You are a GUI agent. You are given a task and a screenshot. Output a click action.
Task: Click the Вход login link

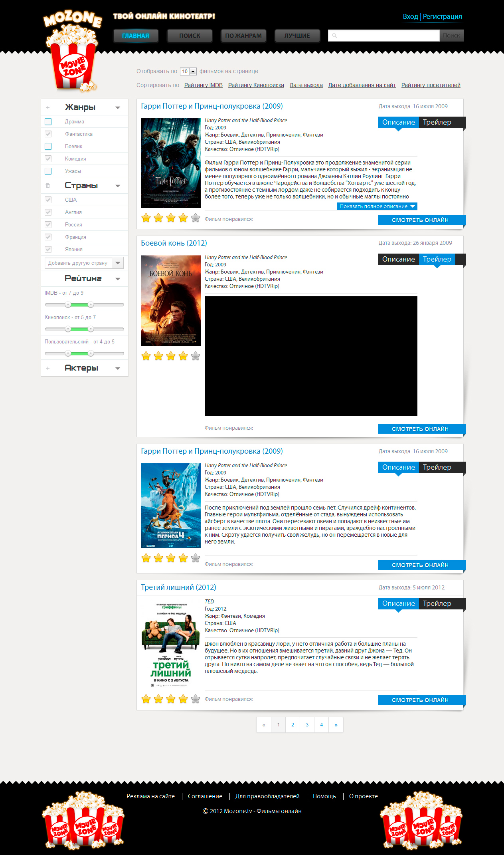(x=410, y=16)
